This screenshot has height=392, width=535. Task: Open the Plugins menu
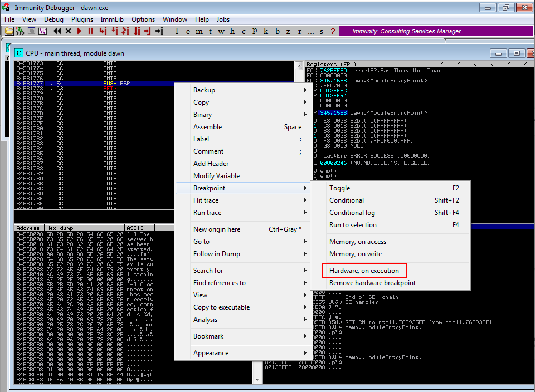coord(82,19)
